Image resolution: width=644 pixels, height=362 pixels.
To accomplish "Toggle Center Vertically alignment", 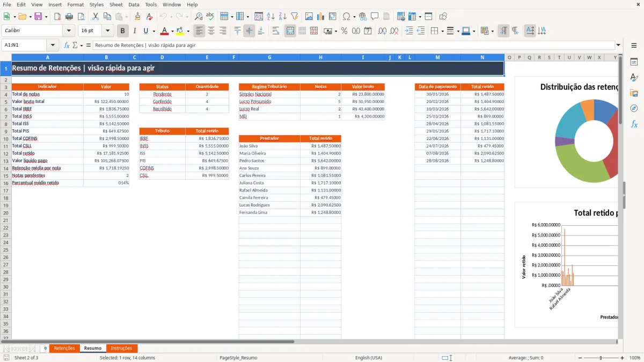I will coord(249,31).
